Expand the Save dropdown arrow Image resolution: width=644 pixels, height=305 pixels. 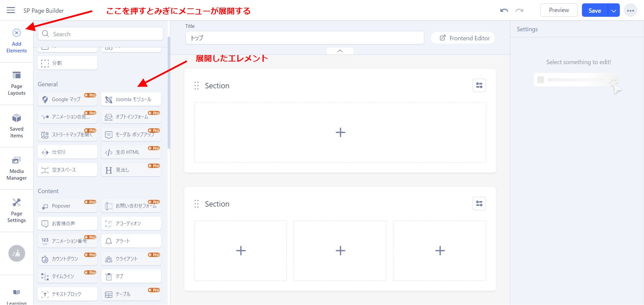point(613,10)
